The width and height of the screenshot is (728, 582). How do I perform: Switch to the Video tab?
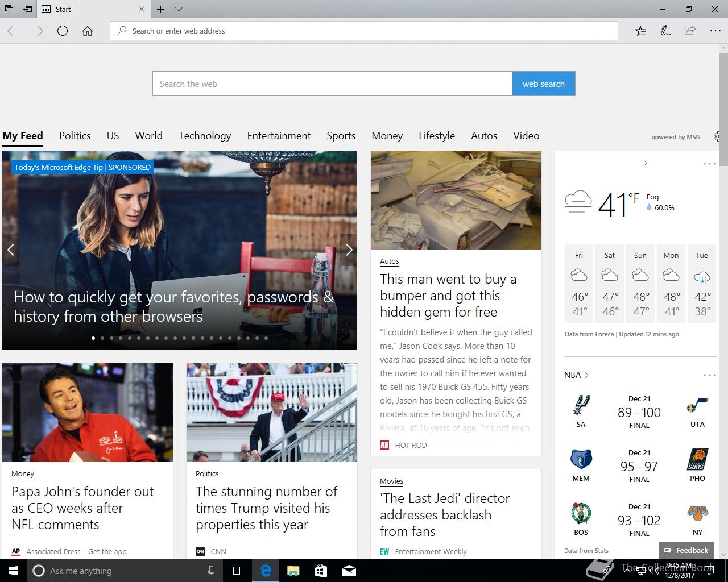[x=526, y=136]
